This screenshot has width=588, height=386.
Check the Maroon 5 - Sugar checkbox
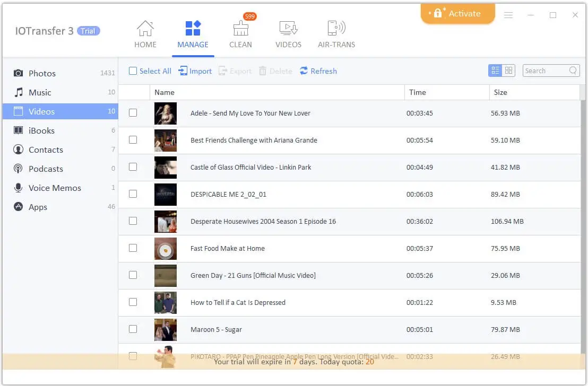click(133, 329)
